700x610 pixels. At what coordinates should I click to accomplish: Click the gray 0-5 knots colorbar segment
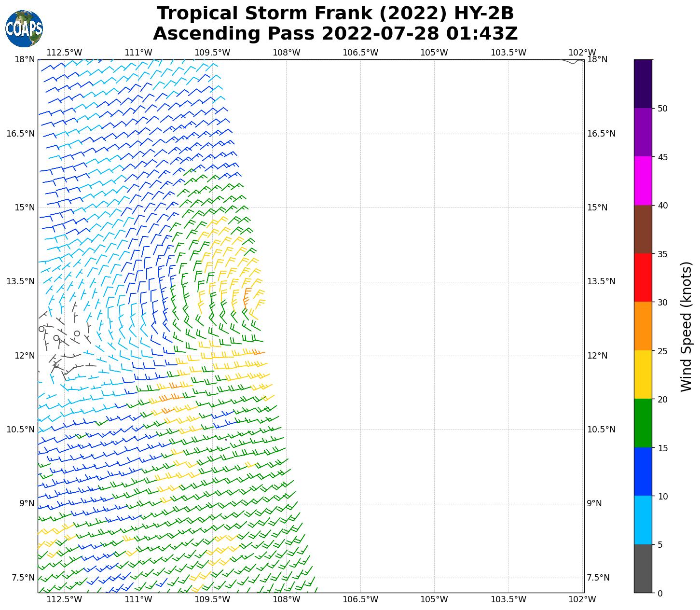(x=643, y=568)
